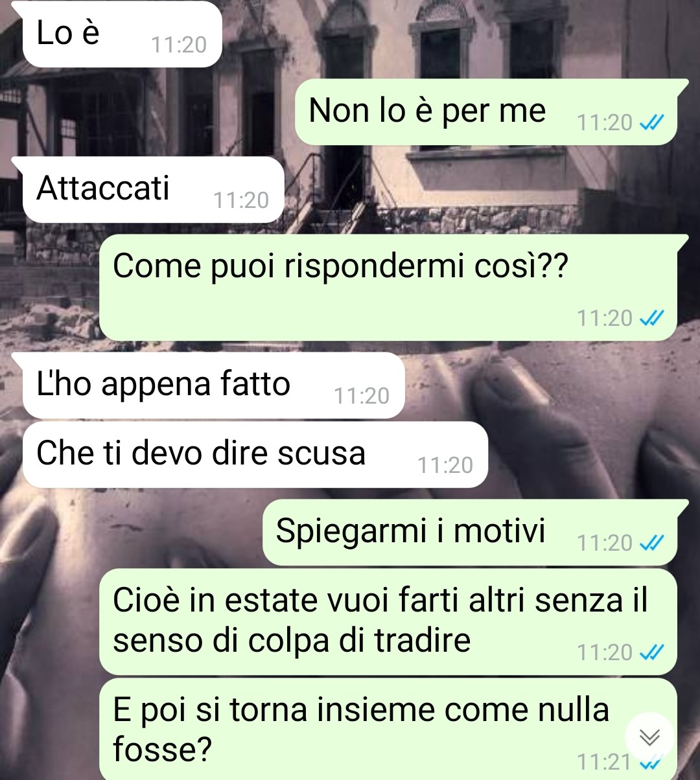Tap the 11:20 timestamp on 'Attaccati'
Screen dimensions: 700x780
tap(241, 201)
